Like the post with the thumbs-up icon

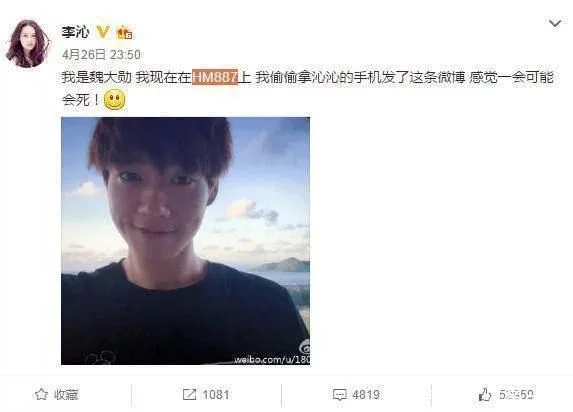pos(485,394)
